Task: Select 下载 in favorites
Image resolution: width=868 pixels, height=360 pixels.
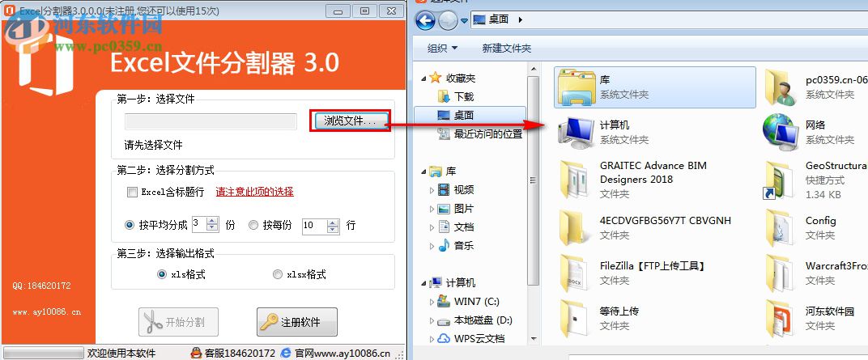Action: tap(464, 97)
